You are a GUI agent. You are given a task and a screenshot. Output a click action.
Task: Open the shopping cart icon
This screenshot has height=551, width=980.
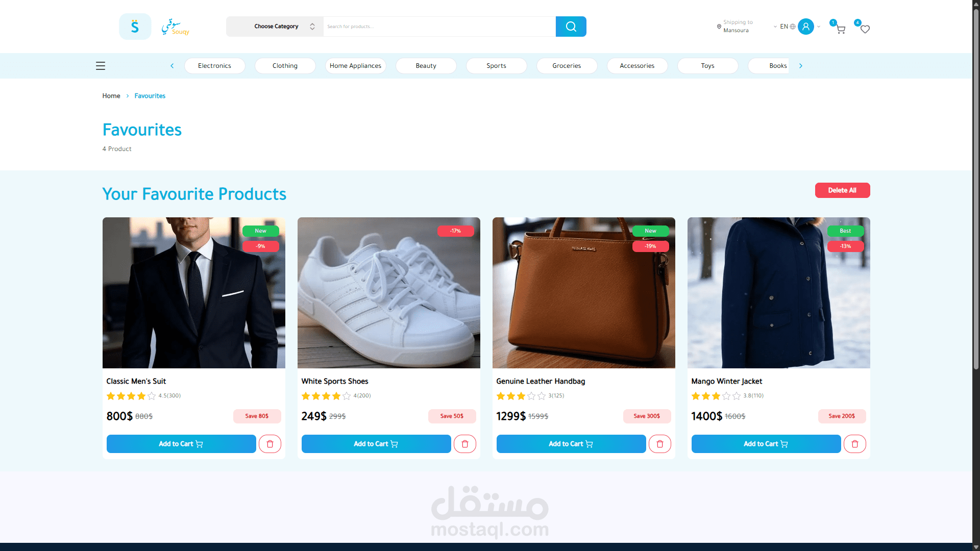click(841, 30)
